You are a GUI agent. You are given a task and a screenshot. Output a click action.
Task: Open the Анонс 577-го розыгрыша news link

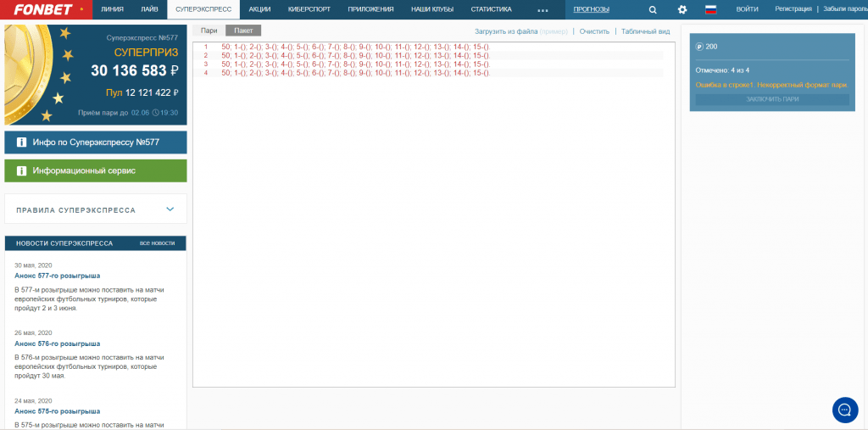pyautogui.click(x=57, y=276)
